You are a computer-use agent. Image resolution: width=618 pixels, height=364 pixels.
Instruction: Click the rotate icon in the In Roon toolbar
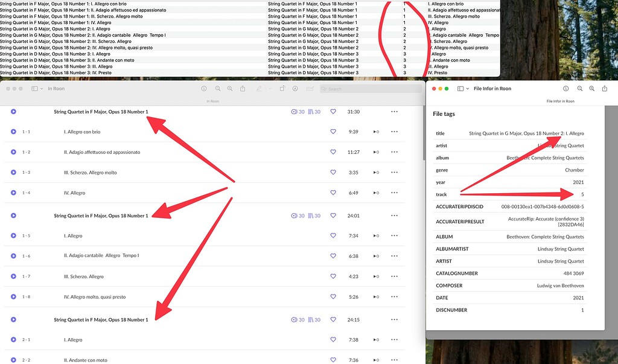[282, 89]
